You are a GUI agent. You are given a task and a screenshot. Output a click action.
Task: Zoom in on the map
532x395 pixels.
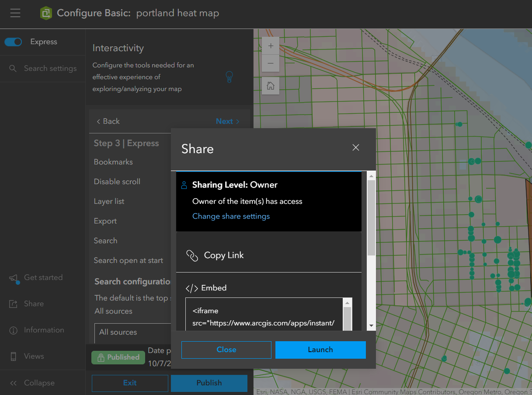270,45
